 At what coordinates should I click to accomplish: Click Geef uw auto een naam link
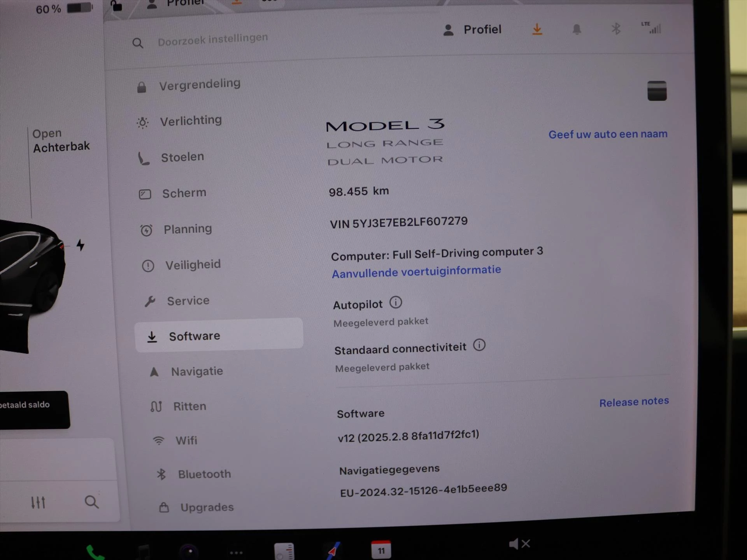608,135
